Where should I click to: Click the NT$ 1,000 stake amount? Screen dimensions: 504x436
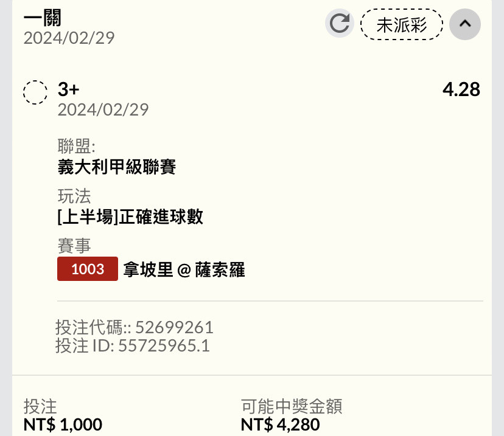coord(63,424)
